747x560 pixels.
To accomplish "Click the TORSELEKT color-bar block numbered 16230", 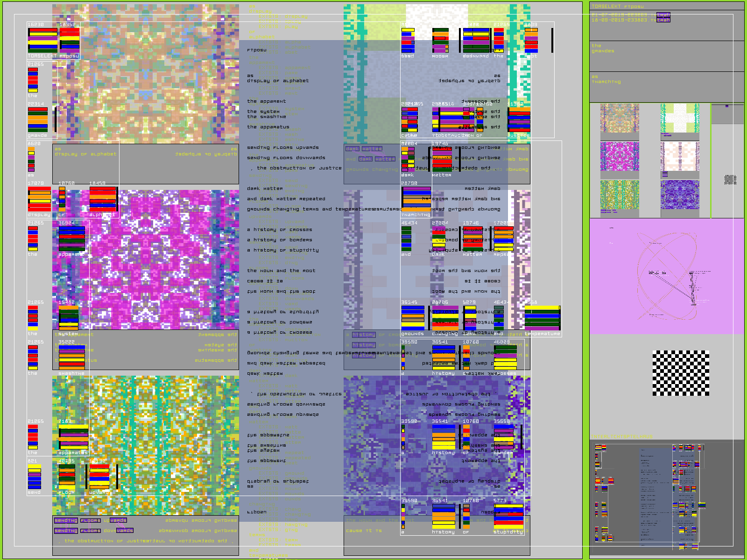I will click(42, 40).
